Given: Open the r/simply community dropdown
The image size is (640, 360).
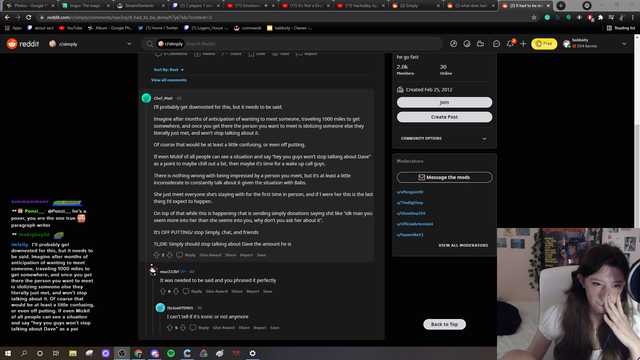Looking at the screenshot, I should coord(90,44).
